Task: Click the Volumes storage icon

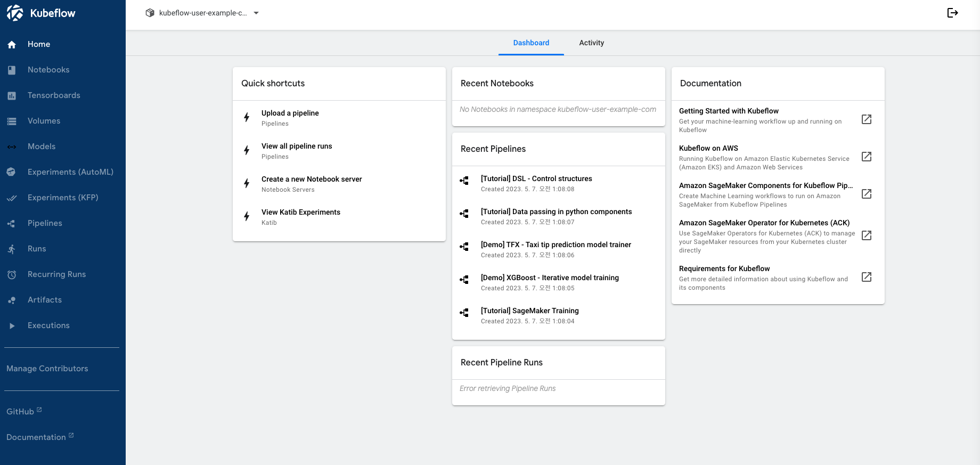Action: [x=12, y=121]
